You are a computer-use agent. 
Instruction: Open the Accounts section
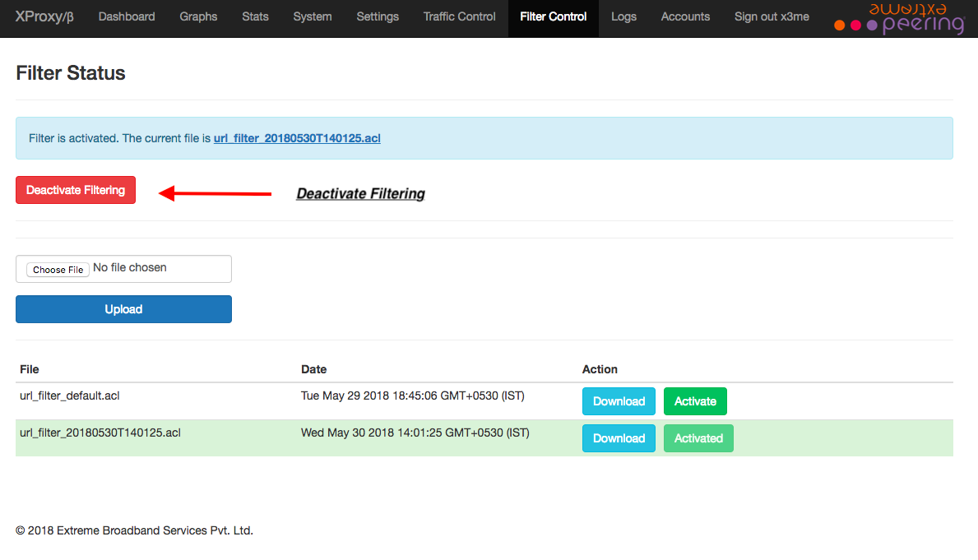coord(685,16)
